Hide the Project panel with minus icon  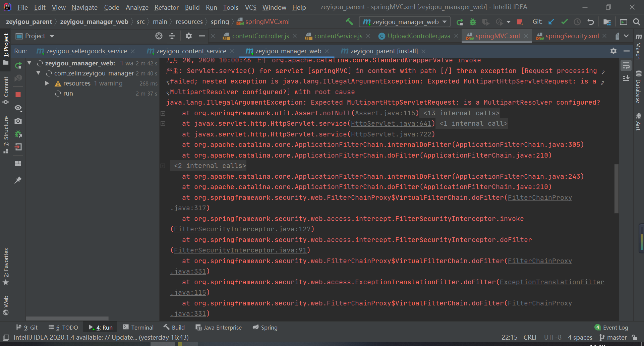[201, 36]
